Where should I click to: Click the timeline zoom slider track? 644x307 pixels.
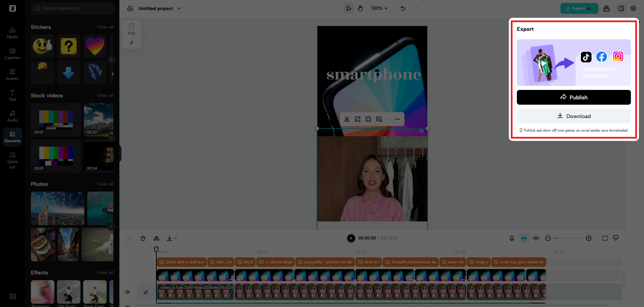(568, 238)
